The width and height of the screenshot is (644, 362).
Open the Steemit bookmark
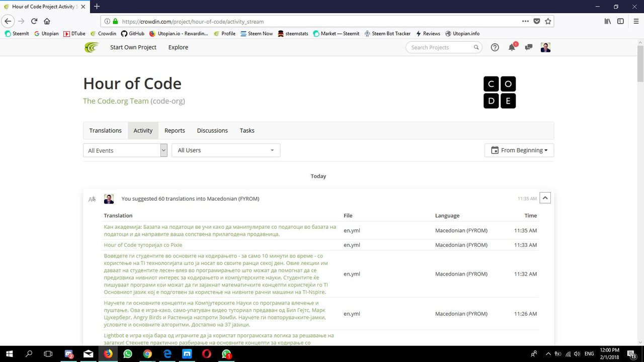click(17, 34)
